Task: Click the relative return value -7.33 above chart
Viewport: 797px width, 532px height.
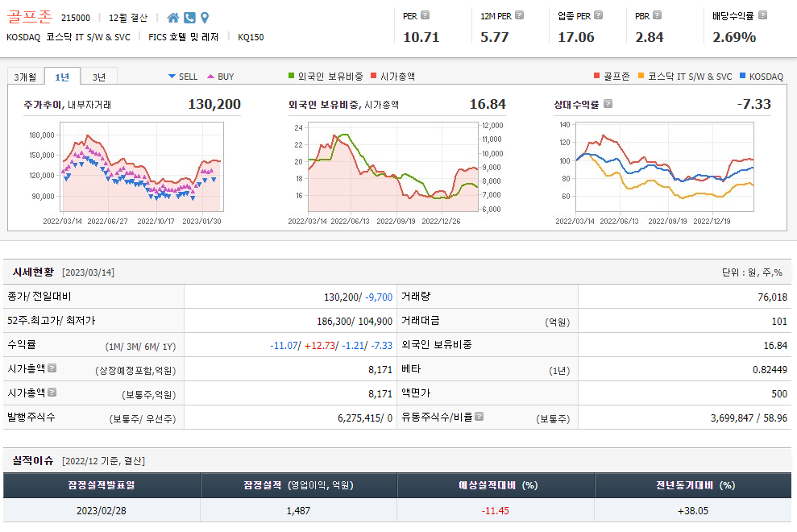Action: [753, 104]
